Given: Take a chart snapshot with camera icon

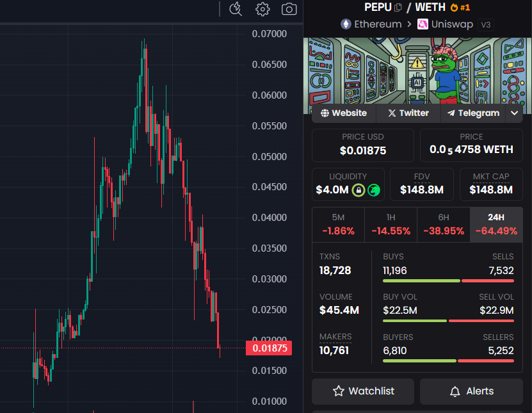Looking at the screenshot, I should [x=289, y=9].
